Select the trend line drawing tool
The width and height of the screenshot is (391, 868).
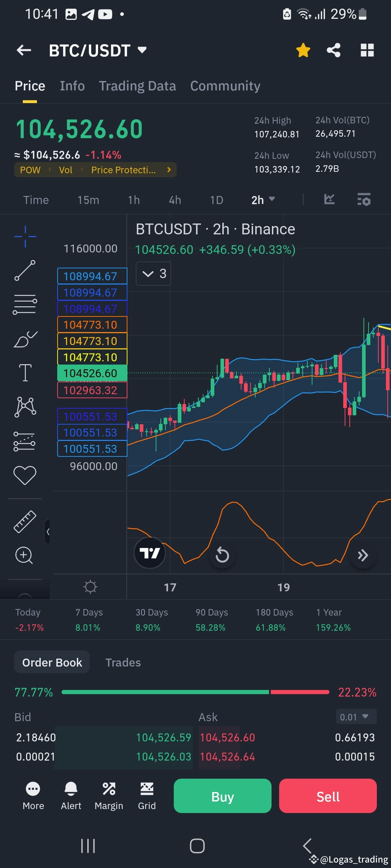click(25, 271)
